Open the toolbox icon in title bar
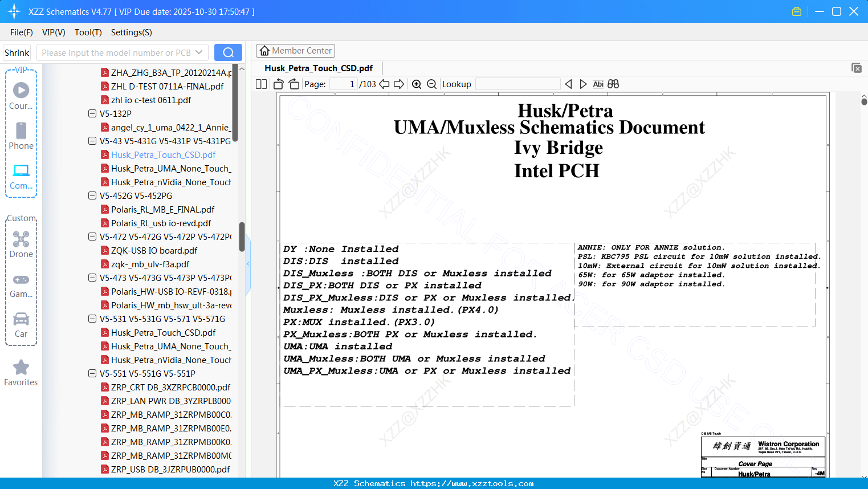868x489 pixels. tap(797, 11)
